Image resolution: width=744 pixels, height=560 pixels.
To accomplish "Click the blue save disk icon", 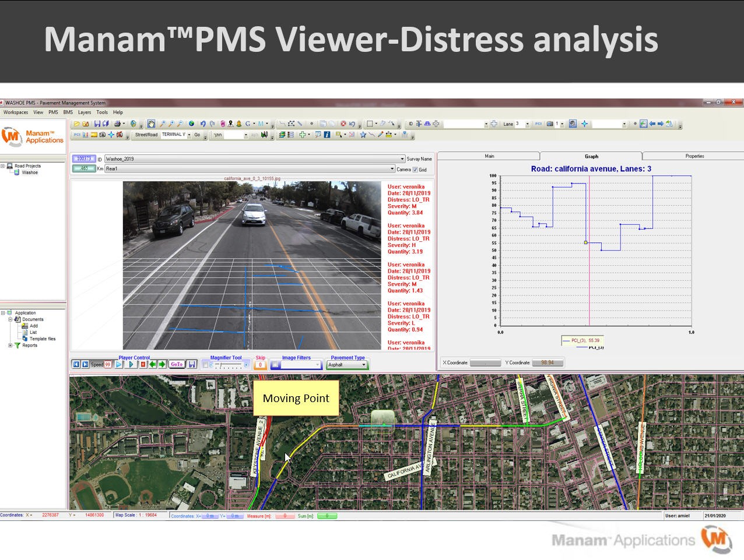I will 97,124.
